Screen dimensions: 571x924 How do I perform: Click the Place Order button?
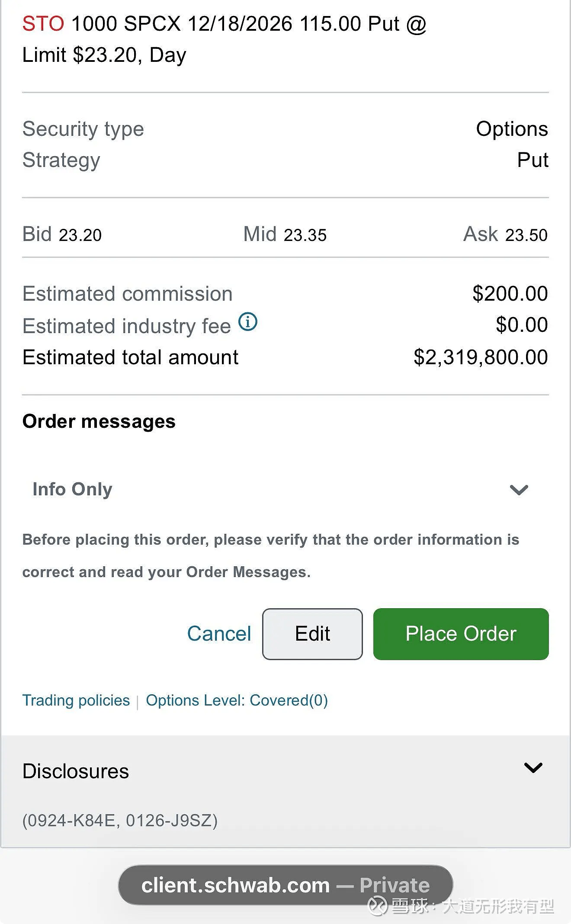[x=461, y=634]
